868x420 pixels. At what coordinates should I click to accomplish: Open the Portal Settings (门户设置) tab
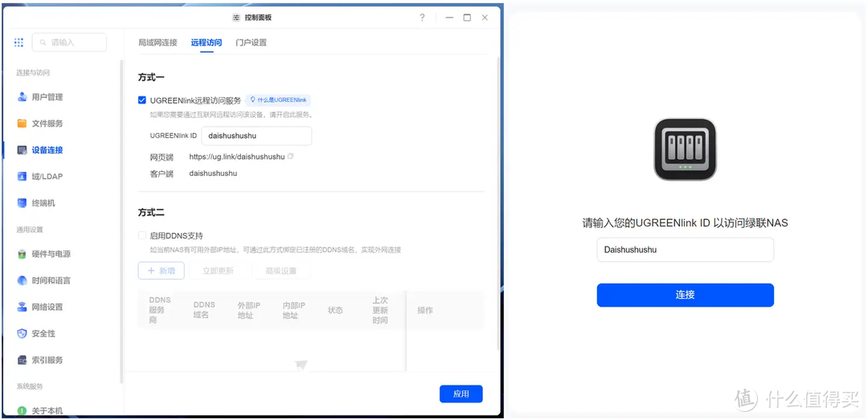(x=251, y=42)
